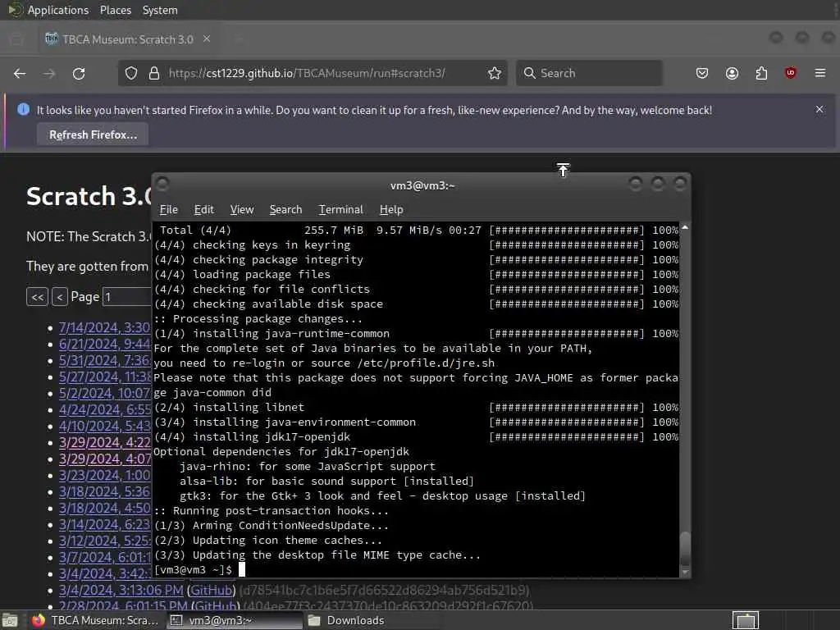Viewport: 840px width, 630px height.
Task: Click the terminal prompt line
Action: (416, 570)
